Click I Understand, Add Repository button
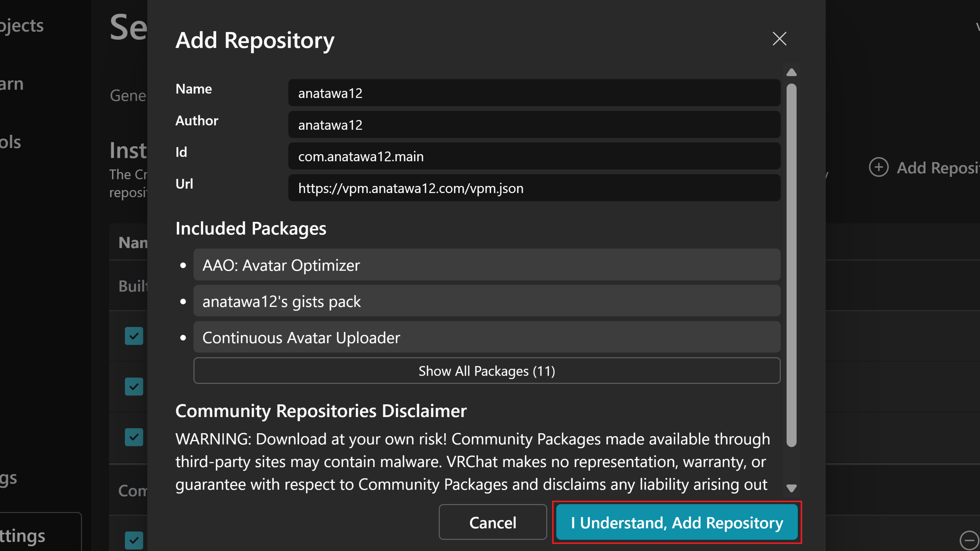980x551 pixels. click(x=676, y=522)
